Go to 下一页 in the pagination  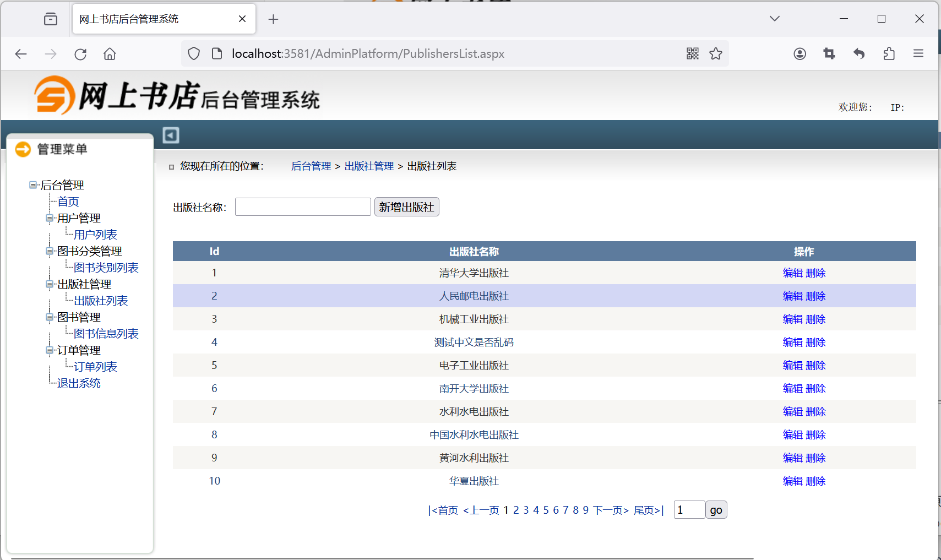[x=611, y=510]
